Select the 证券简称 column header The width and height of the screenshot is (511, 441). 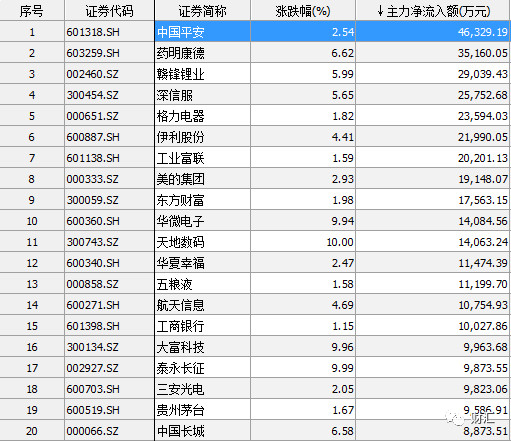202,11
